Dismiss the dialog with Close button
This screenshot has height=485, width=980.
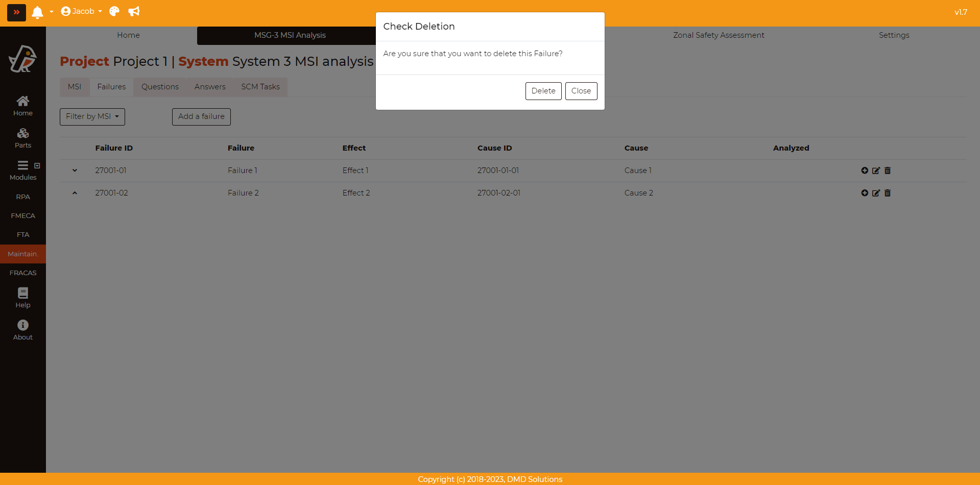[x=581, y=91]
